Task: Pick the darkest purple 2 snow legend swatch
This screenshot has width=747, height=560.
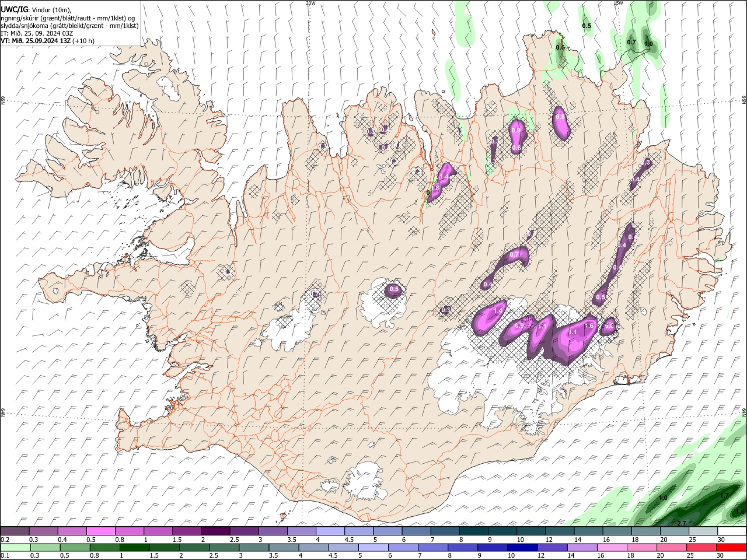Action: [215, 531]
